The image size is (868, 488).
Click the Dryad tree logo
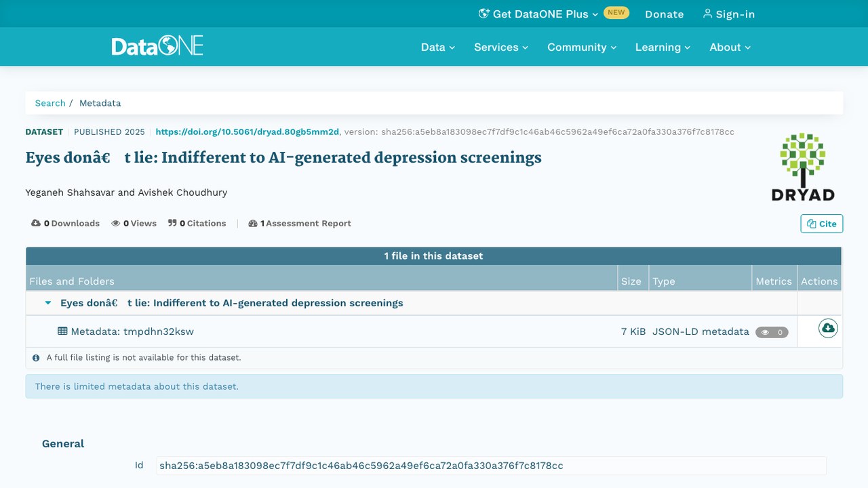coord(802,167)
